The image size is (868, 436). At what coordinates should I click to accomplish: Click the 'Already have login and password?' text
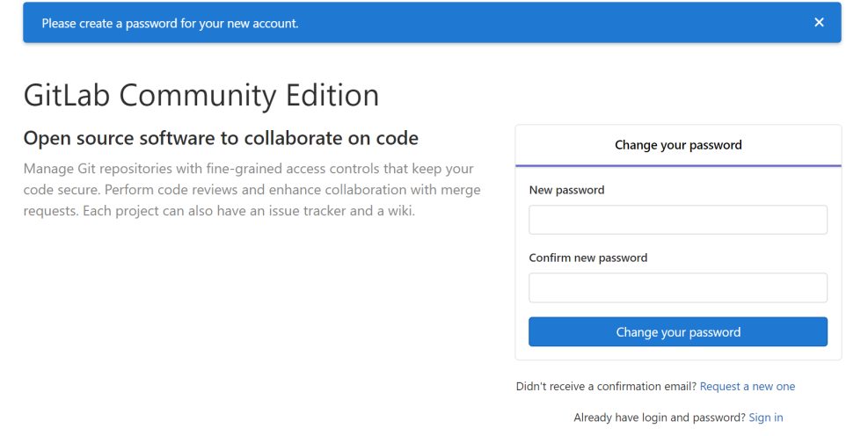660,418
